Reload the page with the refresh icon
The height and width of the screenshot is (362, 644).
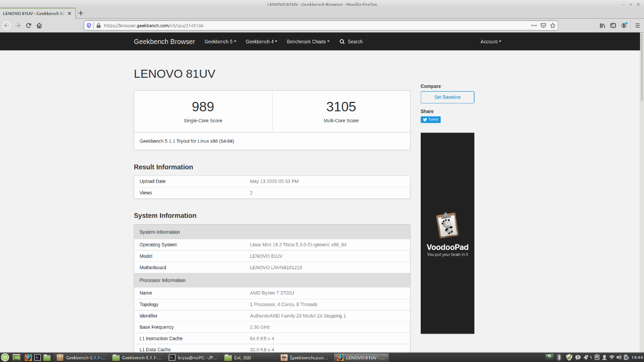coord(28,25)
